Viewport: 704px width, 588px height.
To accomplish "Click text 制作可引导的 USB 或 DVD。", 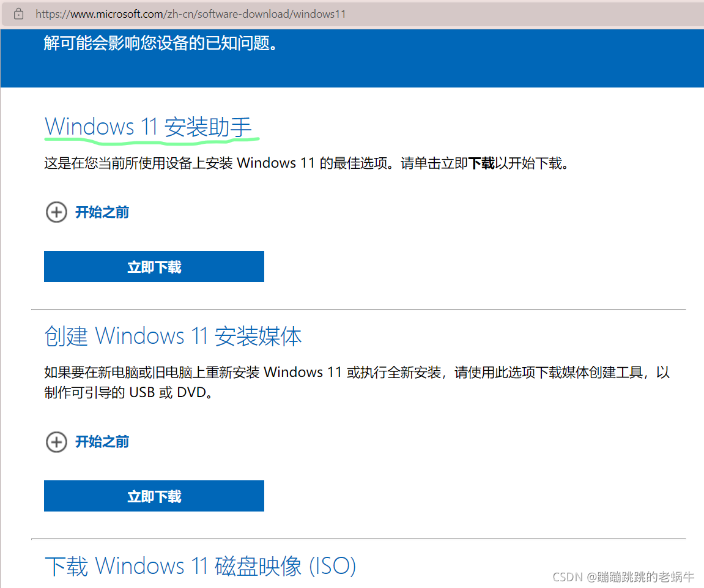I will 128,393.
